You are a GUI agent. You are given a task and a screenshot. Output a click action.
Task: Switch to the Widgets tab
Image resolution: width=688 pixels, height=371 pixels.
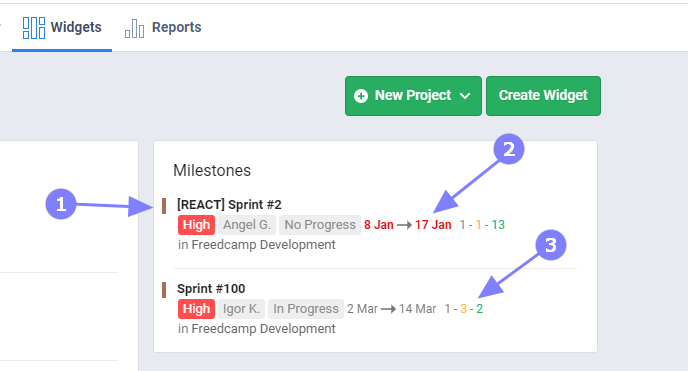click(x=62, y=28)
